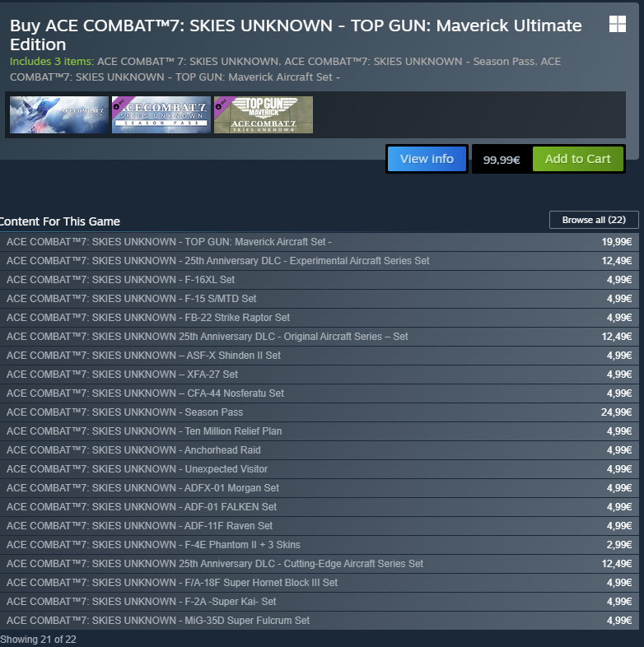Click the Browse all (22) button
644x647 pixels.
click(594, 220)
